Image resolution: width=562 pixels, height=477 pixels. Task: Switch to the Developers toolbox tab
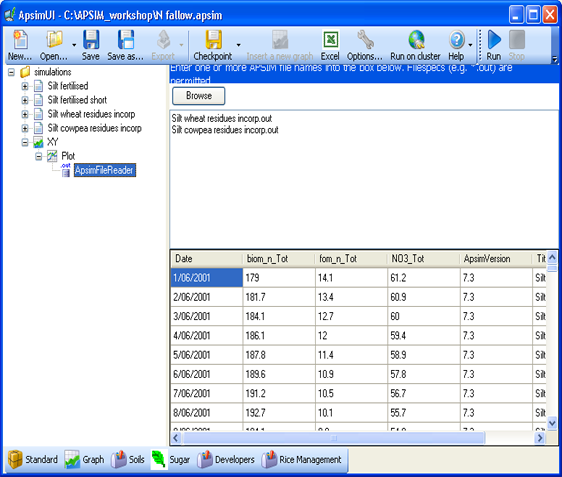(226, 460)
